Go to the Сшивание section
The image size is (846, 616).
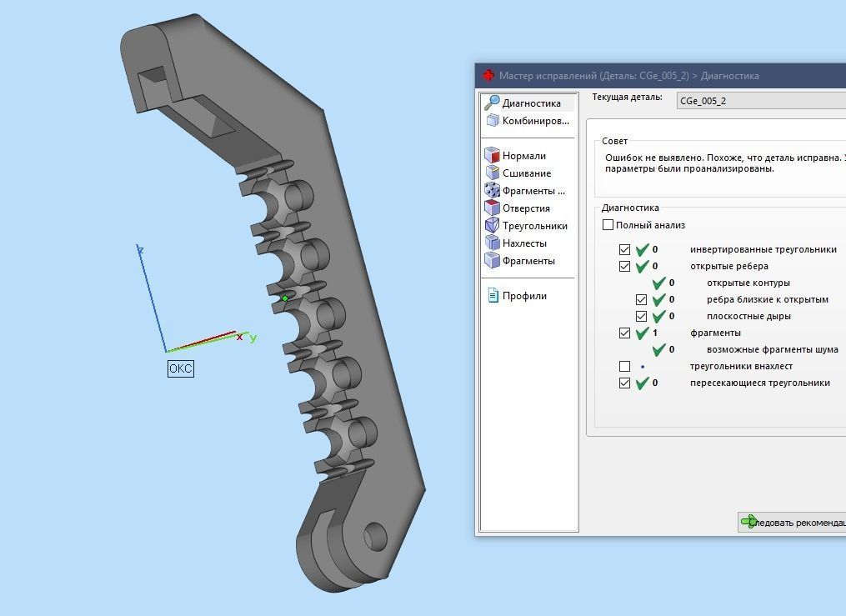(x=527, y=173)
